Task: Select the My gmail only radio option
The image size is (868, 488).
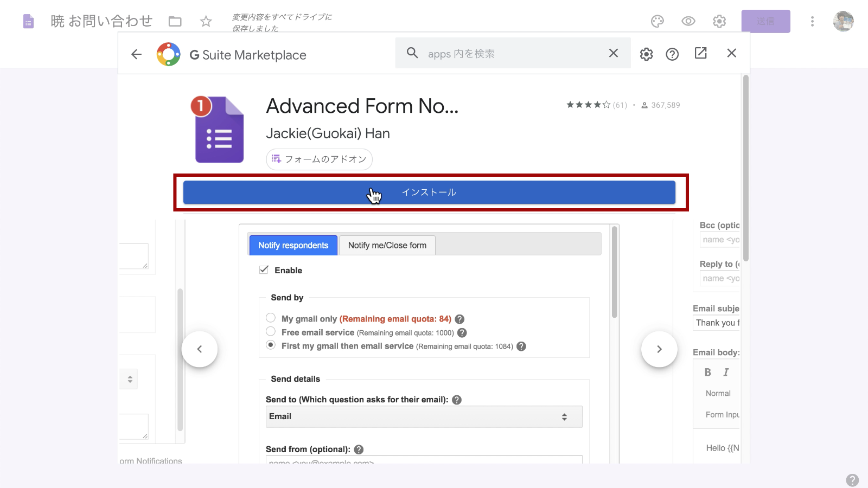Action: tap(271, 318)
